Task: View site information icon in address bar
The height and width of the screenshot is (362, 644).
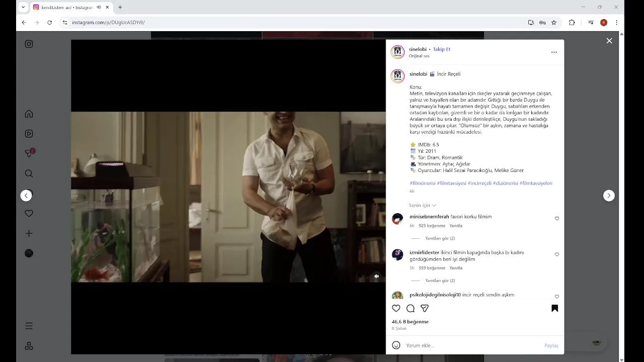Action: click(x=64, y=22)
